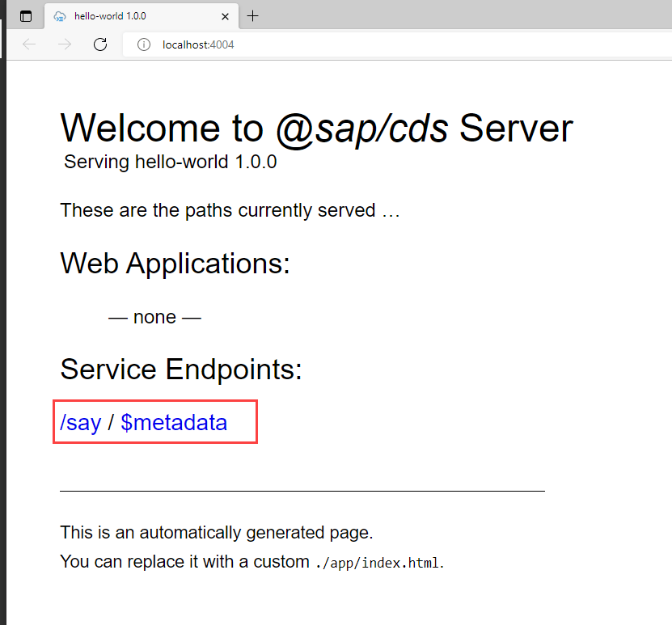Screen dimensions: 672x625
Task: Click the ./app/index.html code text
Action: pos(378,563)
